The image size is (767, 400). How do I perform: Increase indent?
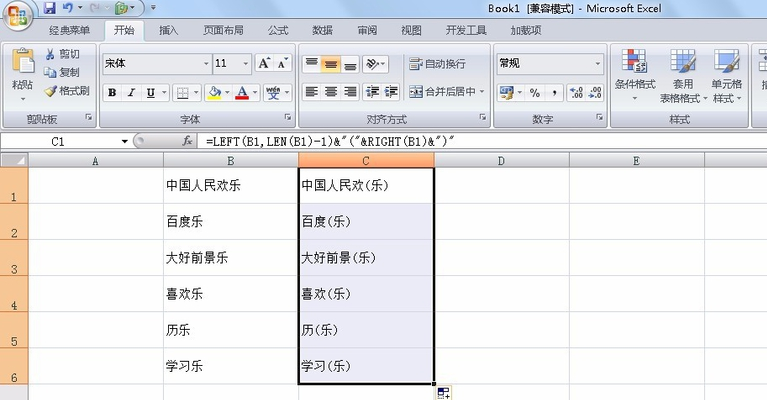(391, 92)
